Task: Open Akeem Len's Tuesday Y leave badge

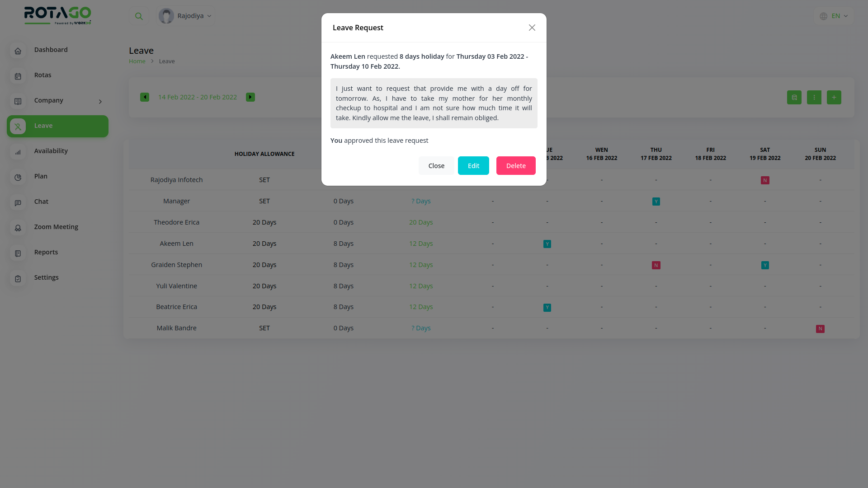Action: [547, 244]
